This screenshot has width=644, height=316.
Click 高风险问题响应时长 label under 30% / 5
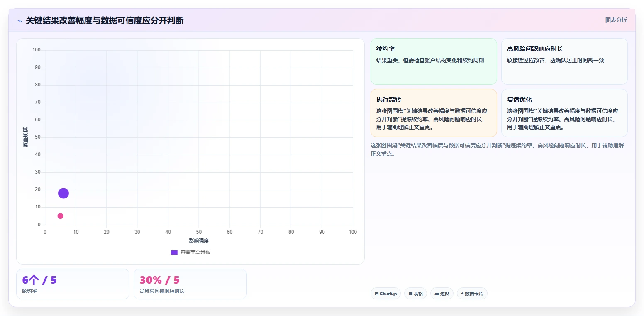point(162,291)
